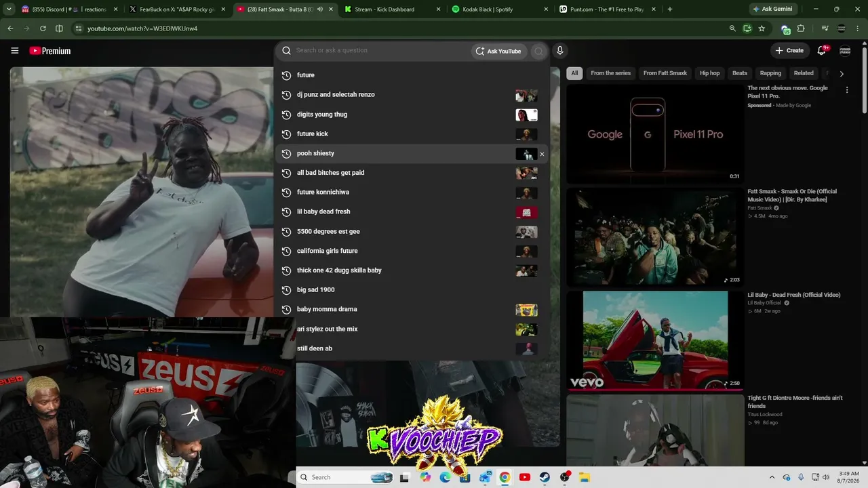
Task: Open YouTube app from Windows taskbar
Action: click(x=524, y=477)
